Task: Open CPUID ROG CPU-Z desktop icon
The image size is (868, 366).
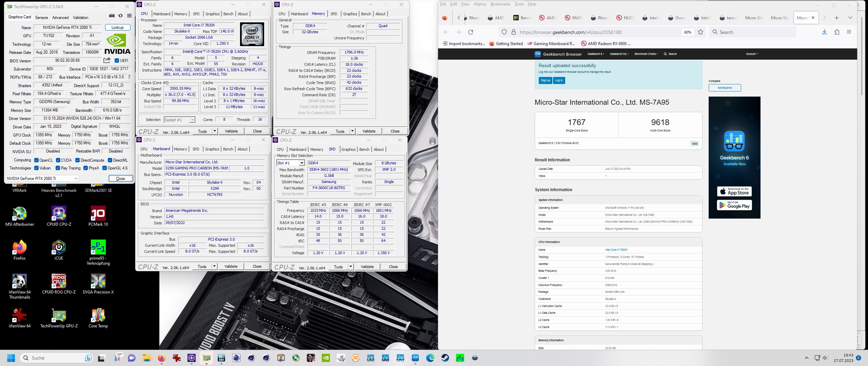Action: [59, 284]
